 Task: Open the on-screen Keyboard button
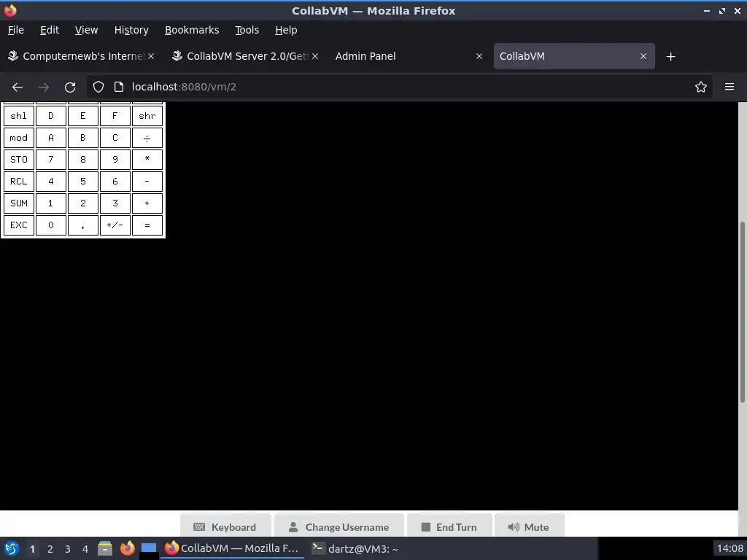(x=225, y=526)
